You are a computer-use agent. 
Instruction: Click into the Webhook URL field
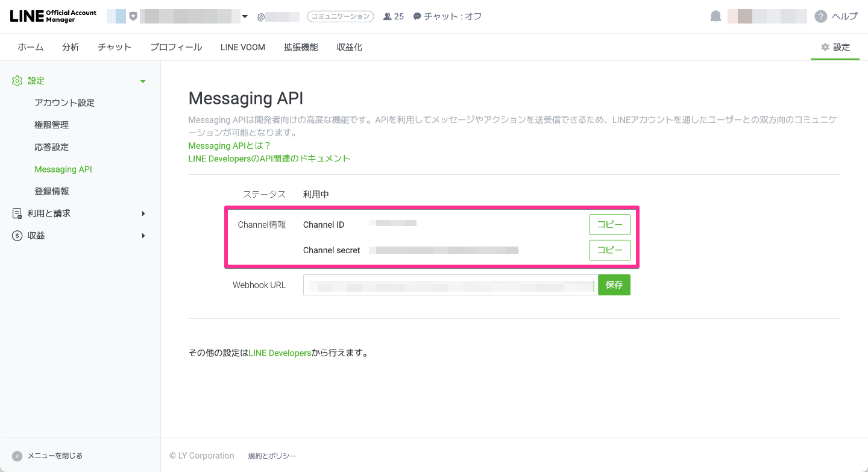(450, 285)
